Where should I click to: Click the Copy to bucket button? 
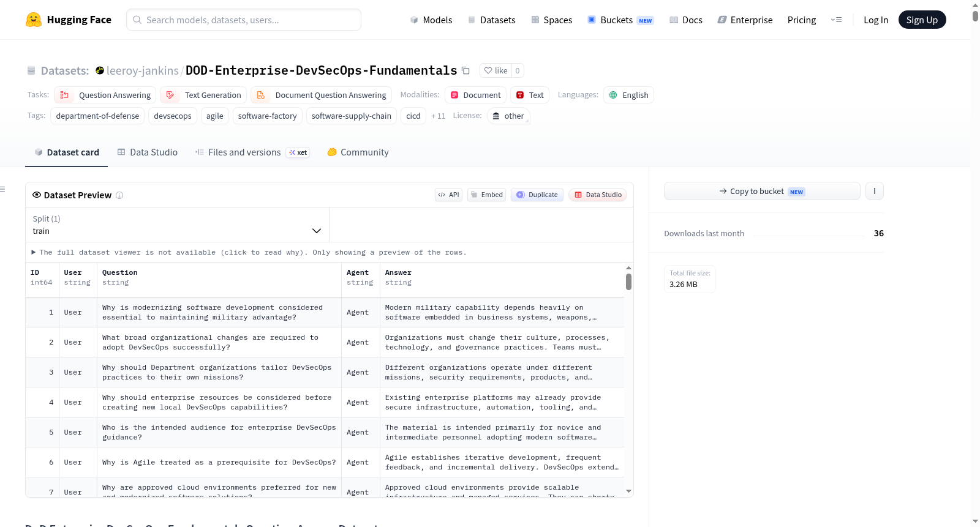point(762,191)
